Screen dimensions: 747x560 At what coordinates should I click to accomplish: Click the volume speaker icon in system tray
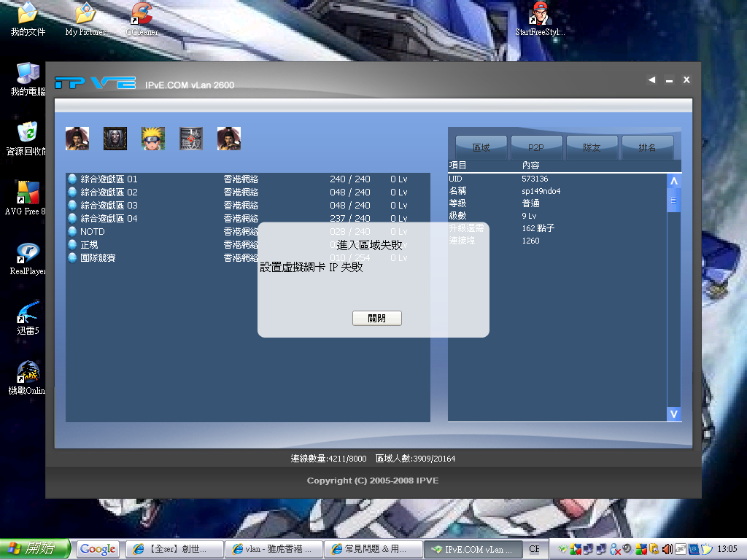click(667, 548)
